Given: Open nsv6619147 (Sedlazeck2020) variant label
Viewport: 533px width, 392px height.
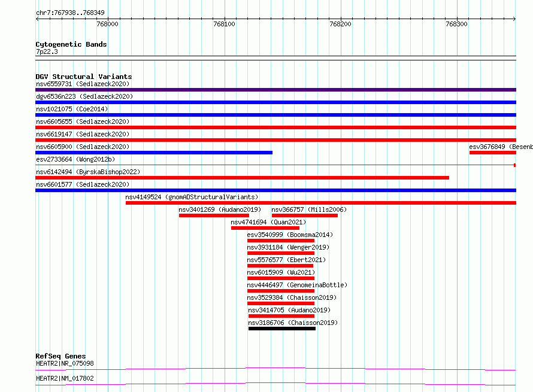Looking at the screenshot, I should (83, 134).
